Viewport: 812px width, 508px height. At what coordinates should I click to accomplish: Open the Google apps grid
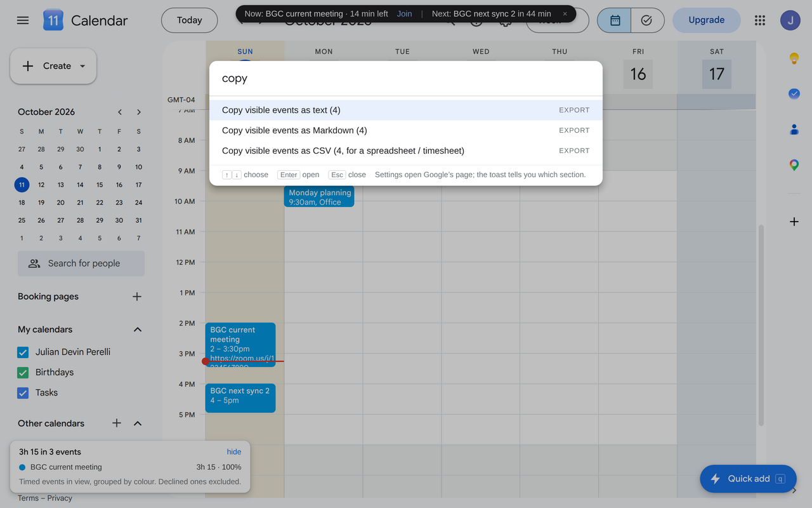point(760,20)
